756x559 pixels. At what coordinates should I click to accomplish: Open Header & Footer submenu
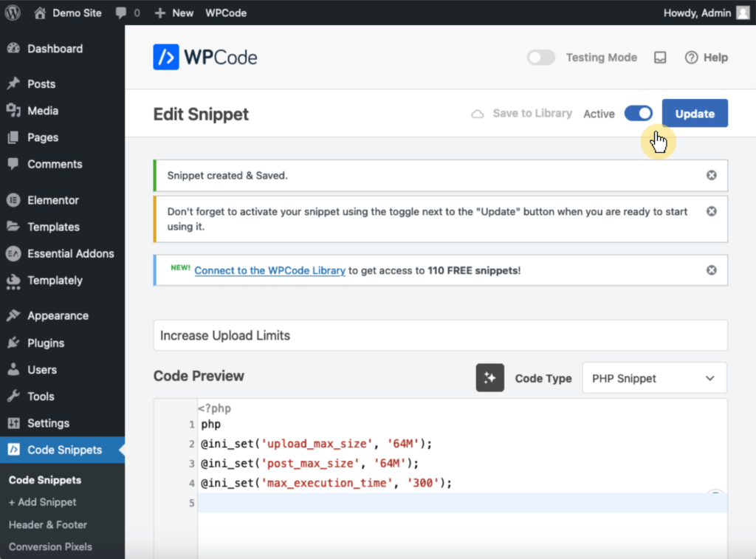point(48,525)
